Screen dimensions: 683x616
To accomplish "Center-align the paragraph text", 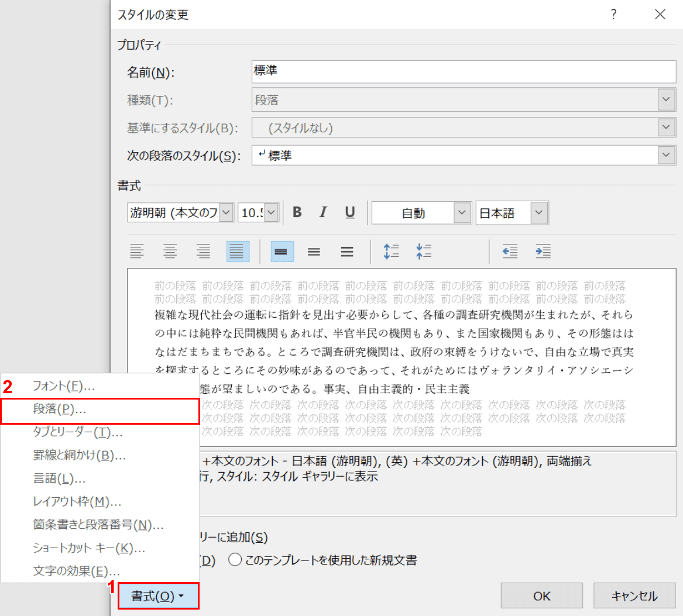I will 170,252.
